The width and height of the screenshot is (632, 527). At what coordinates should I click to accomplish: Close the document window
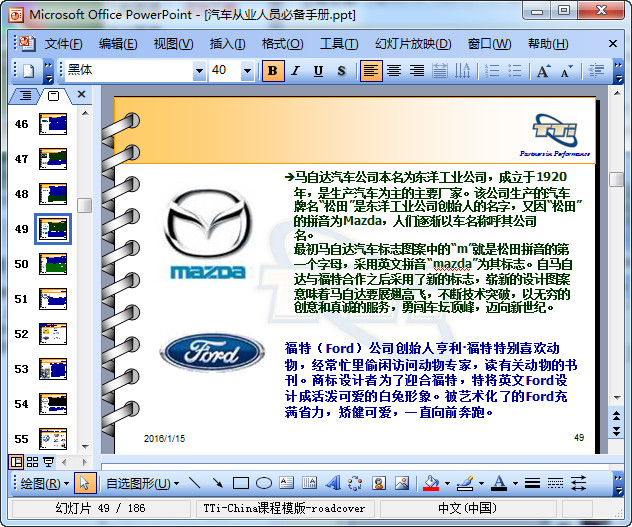613,44
